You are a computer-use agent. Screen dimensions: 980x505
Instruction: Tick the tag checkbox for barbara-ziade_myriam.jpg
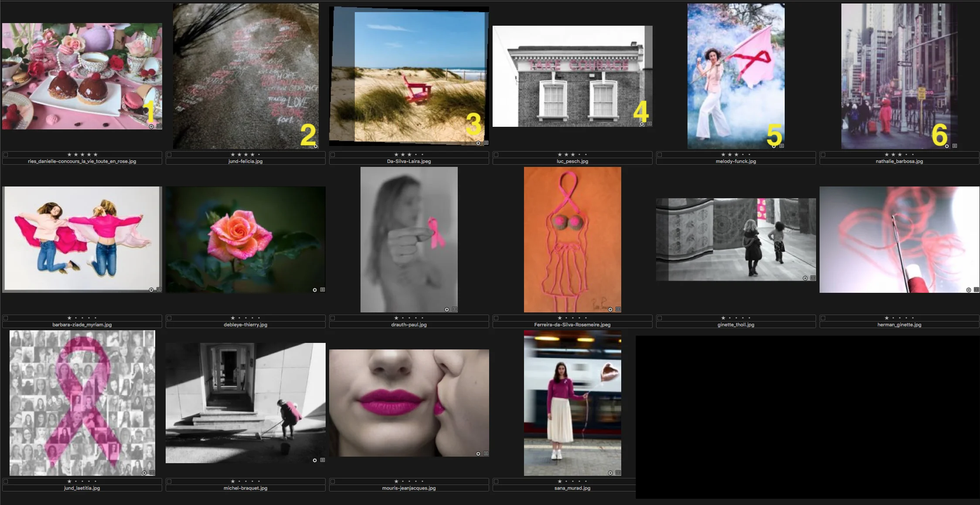[6, 318]
